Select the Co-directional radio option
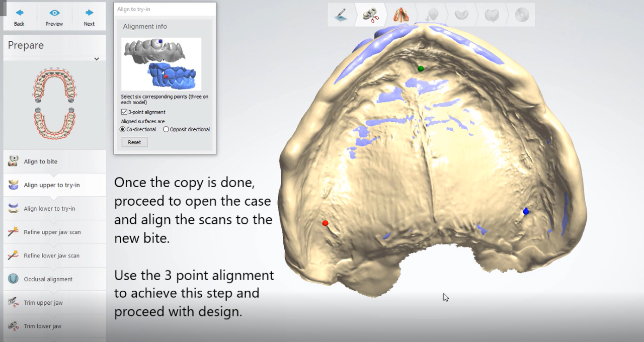Image resolution: width=644 pixels, height=342 pixels. 122,129
